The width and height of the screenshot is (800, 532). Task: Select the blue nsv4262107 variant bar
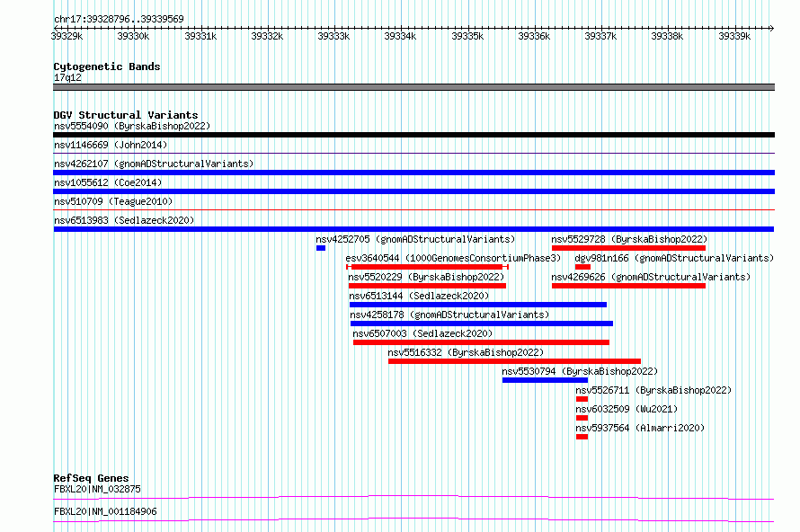coord(413,173)
